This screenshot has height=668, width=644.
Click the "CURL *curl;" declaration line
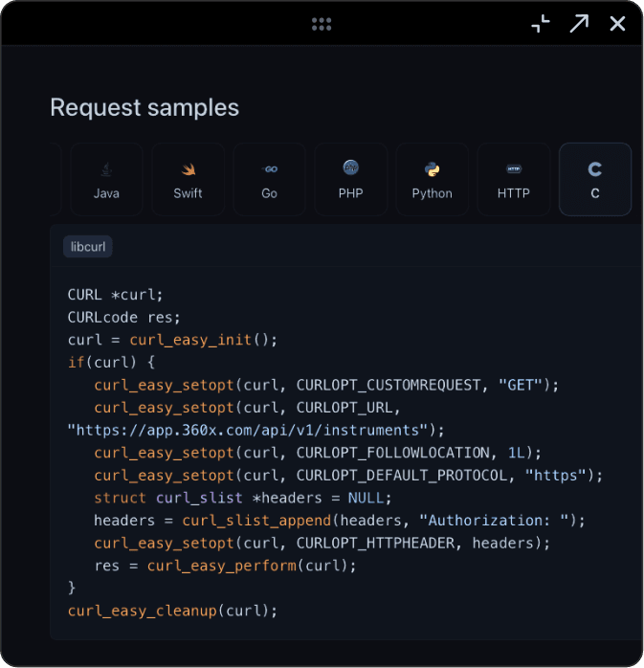click(116, 295)
